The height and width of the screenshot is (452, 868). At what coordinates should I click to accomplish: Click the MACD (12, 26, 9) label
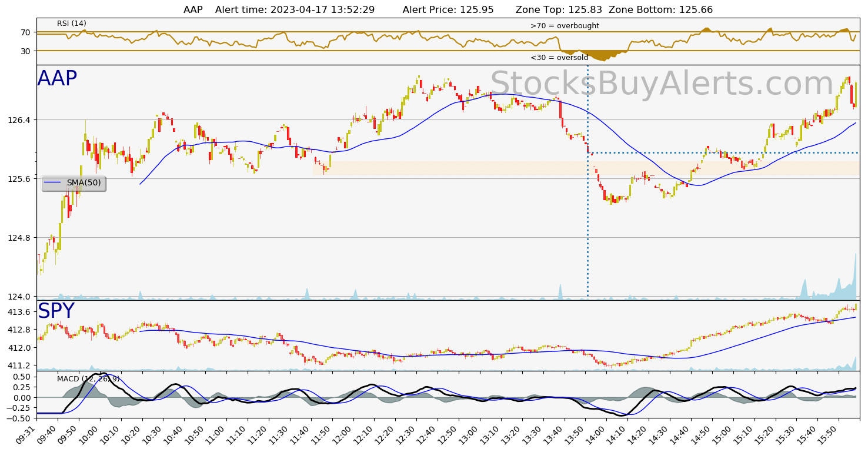[88, 378]
